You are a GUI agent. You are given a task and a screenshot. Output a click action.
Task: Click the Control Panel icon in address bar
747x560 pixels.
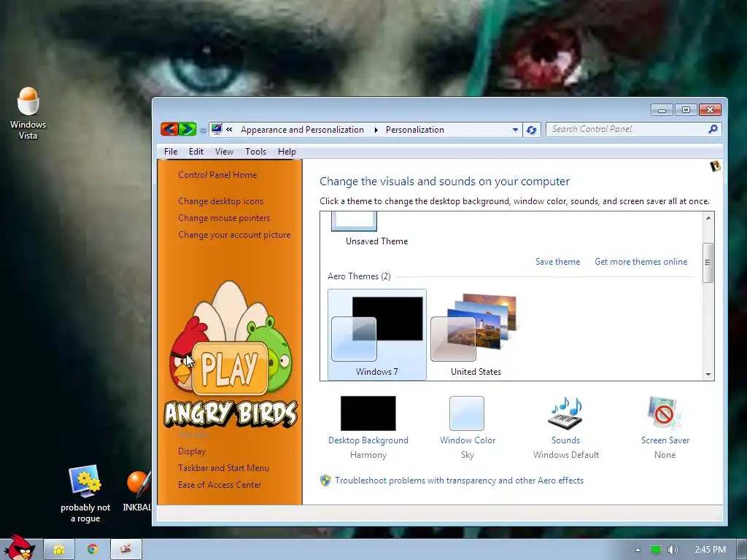point(217,129)
